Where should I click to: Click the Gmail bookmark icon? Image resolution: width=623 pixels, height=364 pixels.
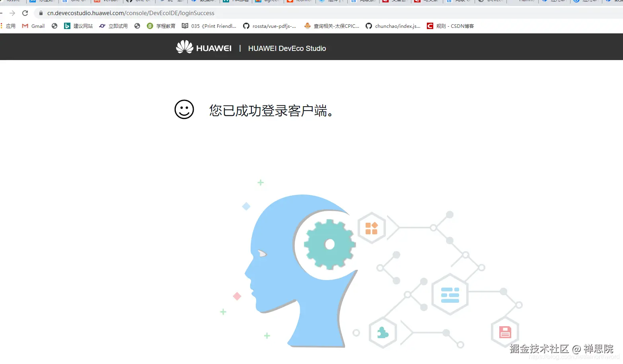[25, 26]
